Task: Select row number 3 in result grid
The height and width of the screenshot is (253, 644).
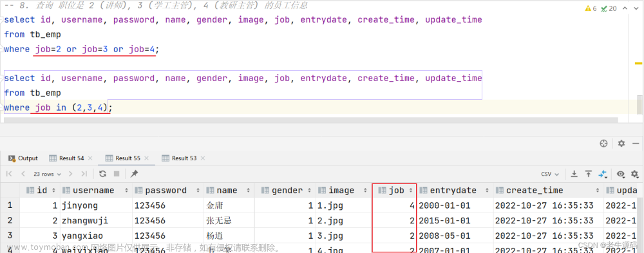Action: [x=10, y=236]
